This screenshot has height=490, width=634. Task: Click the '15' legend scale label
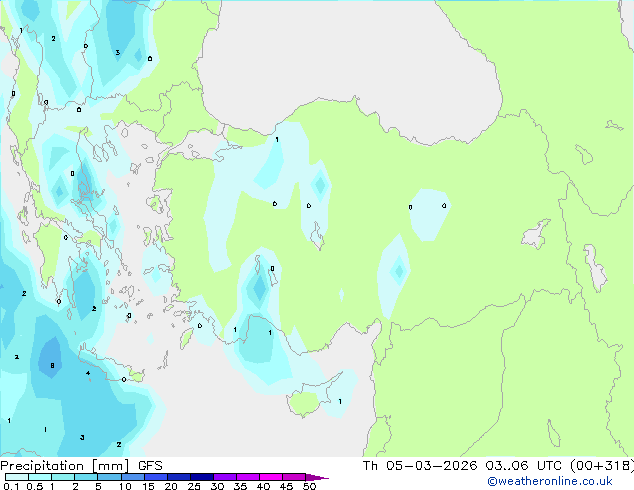pos(148,486)
